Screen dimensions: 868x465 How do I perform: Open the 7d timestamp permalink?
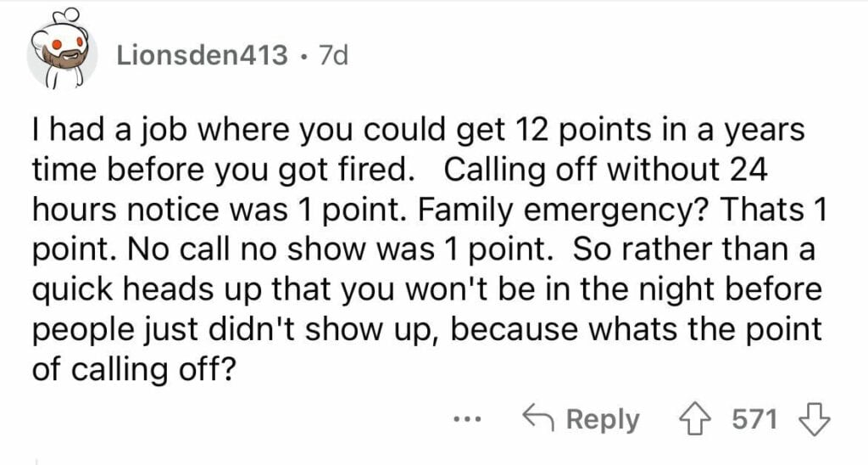click(334, 55)
